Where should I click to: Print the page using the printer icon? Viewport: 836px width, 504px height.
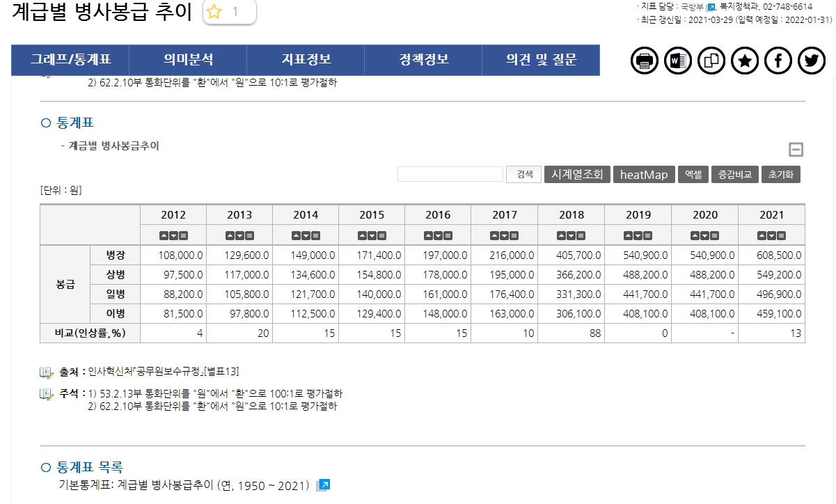[645, 61]
